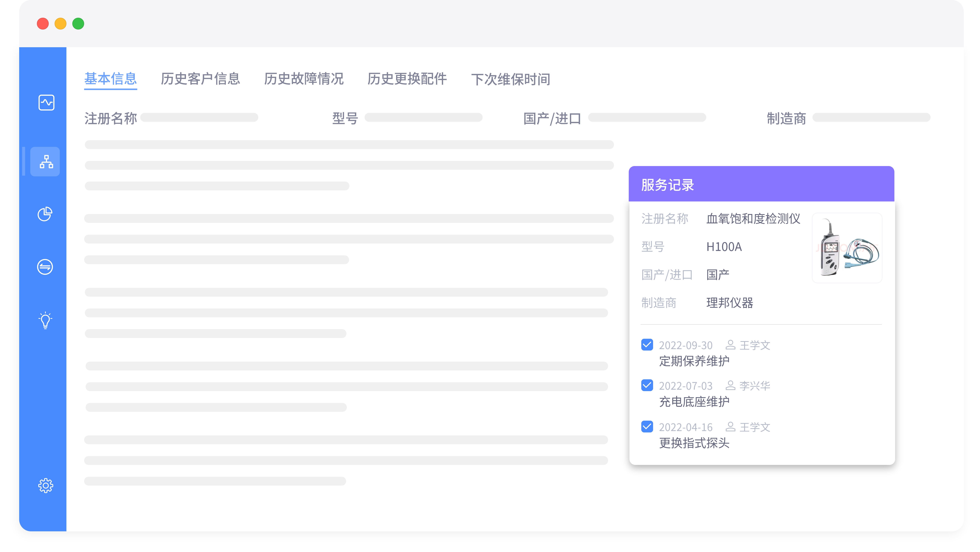Switch to the 基本信息 tab
980x552 pixels.
pos(110,79)
